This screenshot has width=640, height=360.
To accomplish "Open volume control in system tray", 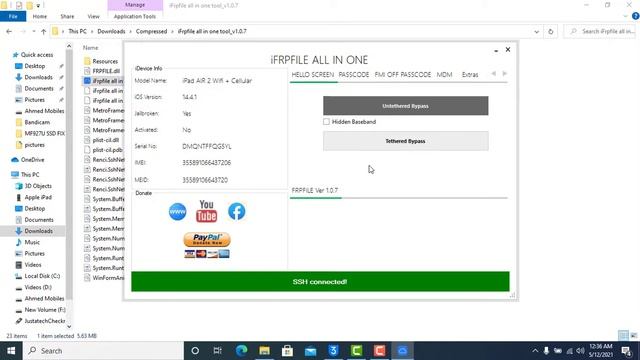I will (580, 351).
